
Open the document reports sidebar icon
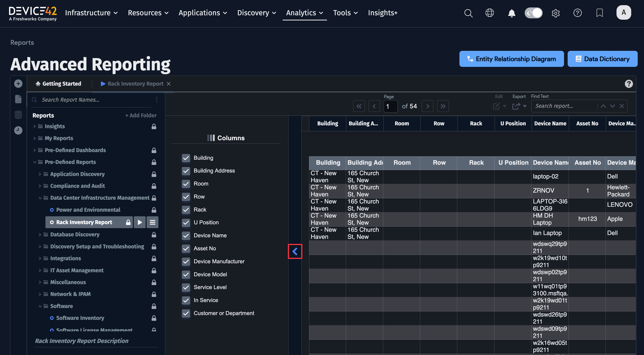[x=18, y=99]
